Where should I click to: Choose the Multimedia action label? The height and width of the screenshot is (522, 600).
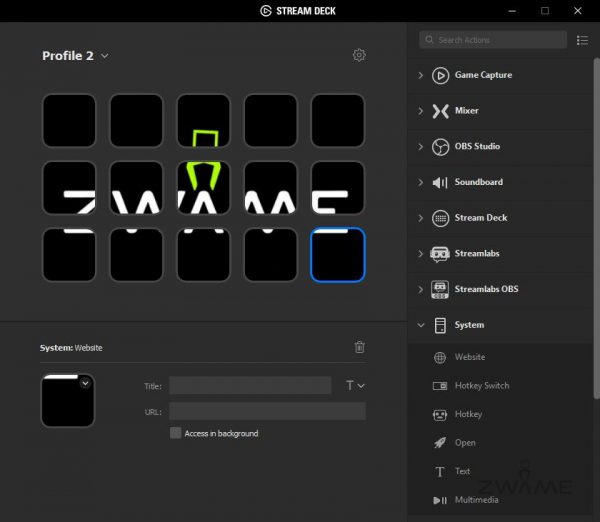click(476, 500)
